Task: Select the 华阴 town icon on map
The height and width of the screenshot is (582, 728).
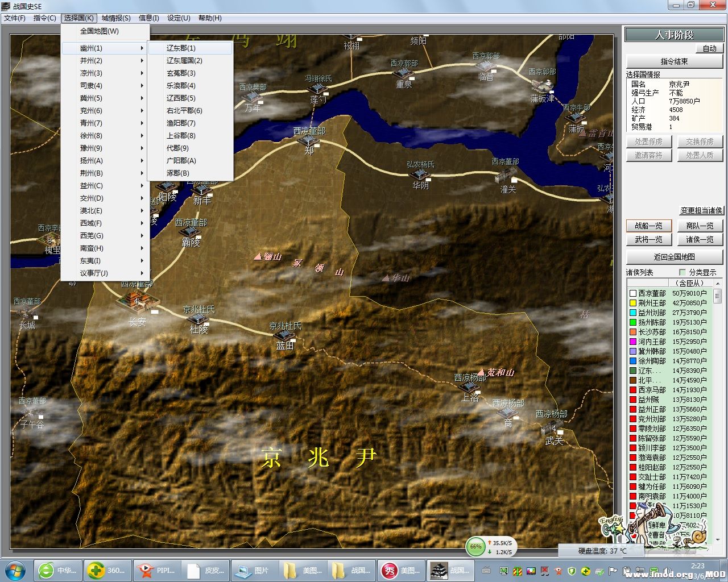Action: point(420,174)
